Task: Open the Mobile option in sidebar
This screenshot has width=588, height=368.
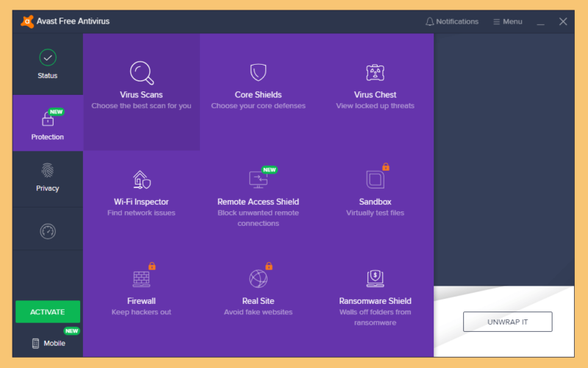Action: coord(49,343)
